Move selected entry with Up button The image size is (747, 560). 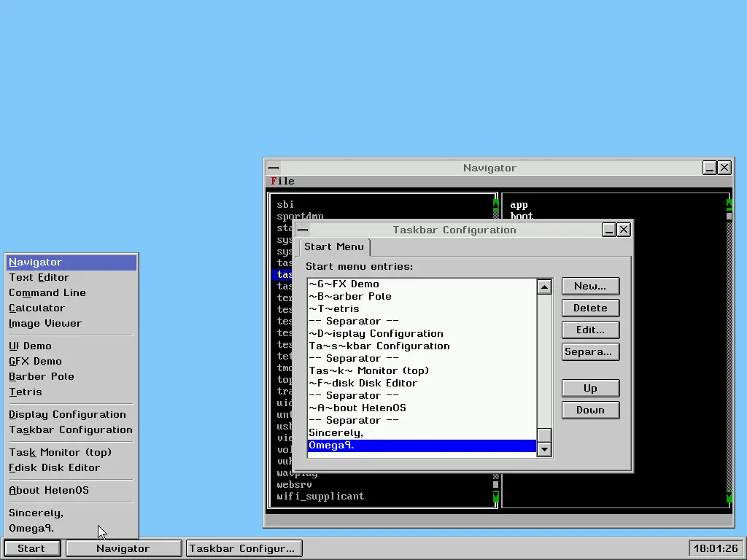click(x=590, y=388)
